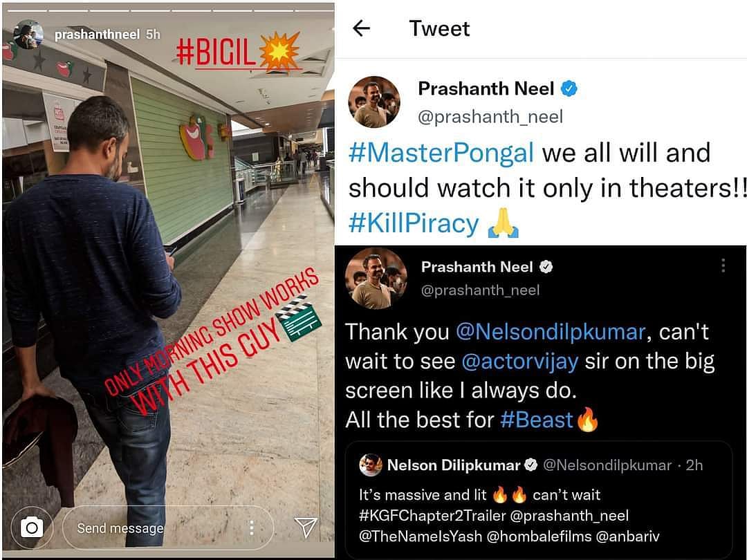Open story options three-dot menu

[252, 527]
